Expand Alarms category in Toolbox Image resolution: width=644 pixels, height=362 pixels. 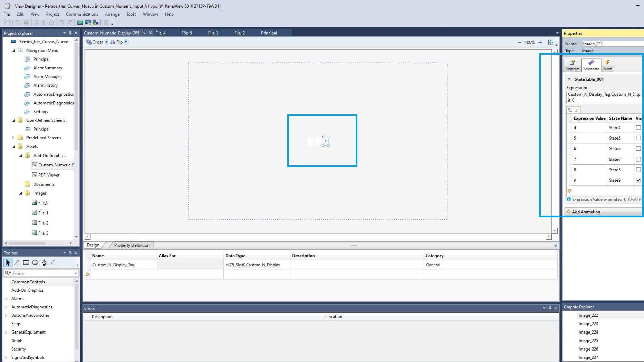tap(6, 299)
